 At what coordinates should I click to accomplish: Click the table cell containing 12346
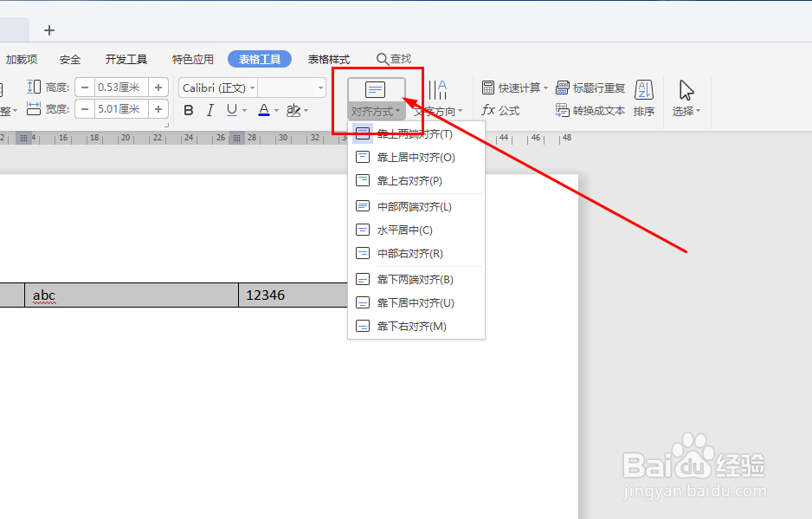tap(293, 295)
